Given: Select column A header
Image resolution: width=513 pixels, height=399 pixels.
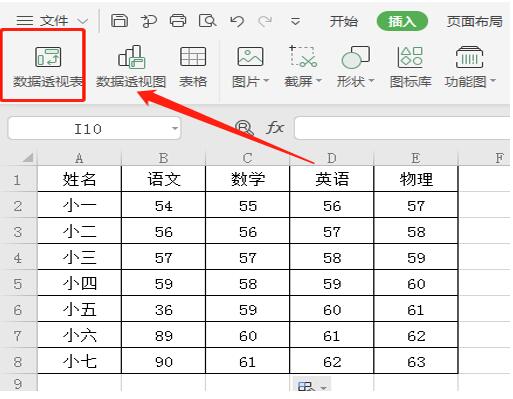Looking at the screenshot, I should (79, 158).
